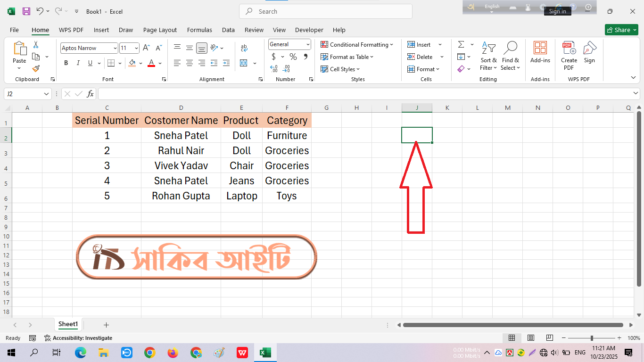
Task: Click the Cut scissors icon
Action: (36, 45)
